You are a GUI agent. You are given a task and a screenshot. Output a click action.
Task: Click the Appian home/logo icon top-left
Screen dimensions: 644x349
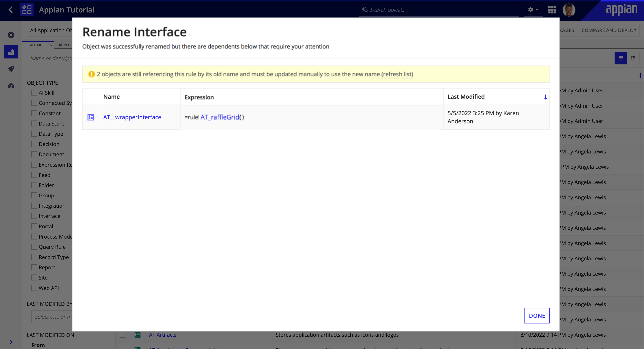[27, 9]
